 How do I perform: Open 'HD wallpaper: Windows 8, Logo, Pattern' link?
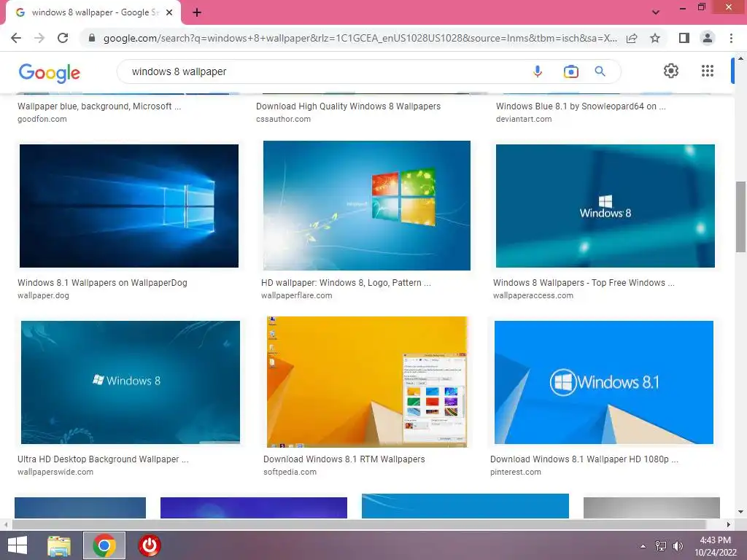(346, 283)
